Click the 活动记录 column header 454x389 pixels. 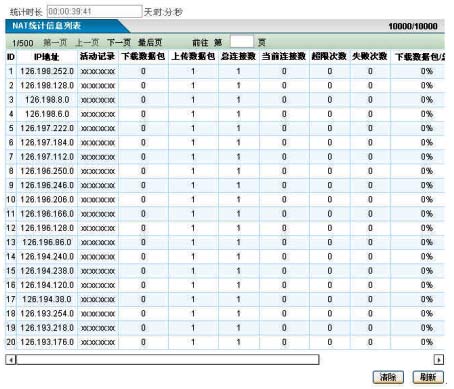coord(98,57)
